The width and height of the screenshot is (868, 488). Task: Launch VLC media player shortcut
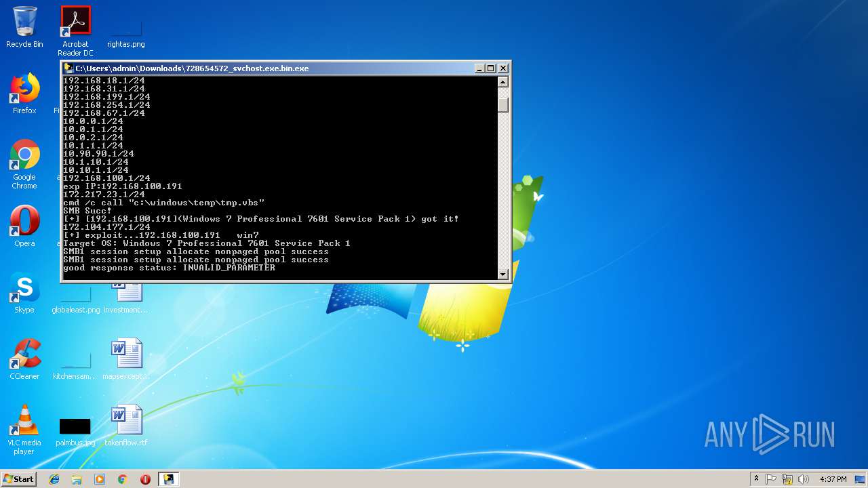24,430
